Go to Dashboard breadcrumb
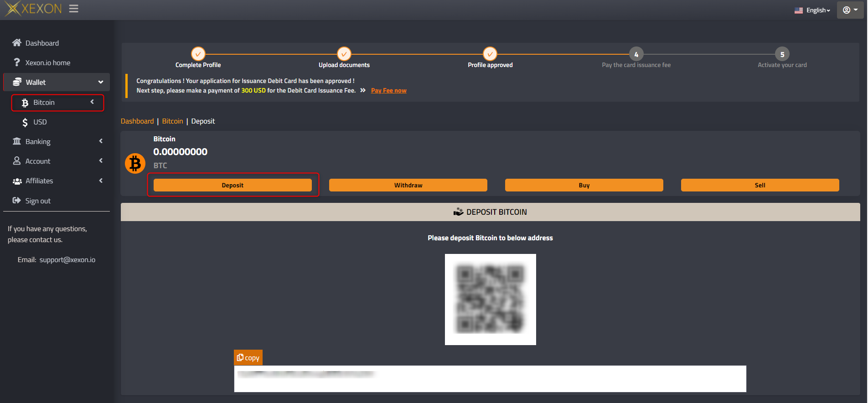This screenshot has width=868, height=403. (137, 121)
